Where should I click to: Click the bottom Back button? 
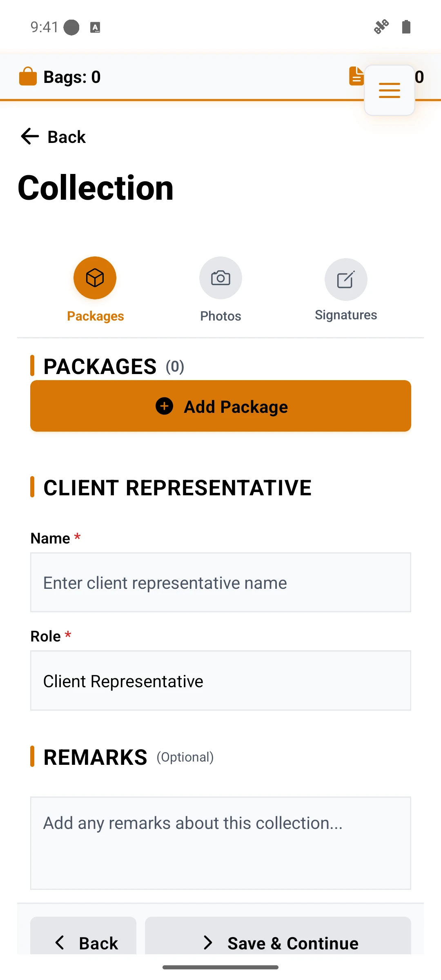[83, 936]
